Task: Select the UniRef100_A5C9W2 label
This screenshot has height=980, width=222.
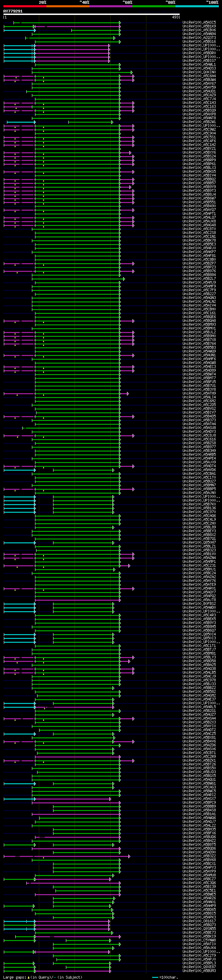Action: tap(199, 130)
